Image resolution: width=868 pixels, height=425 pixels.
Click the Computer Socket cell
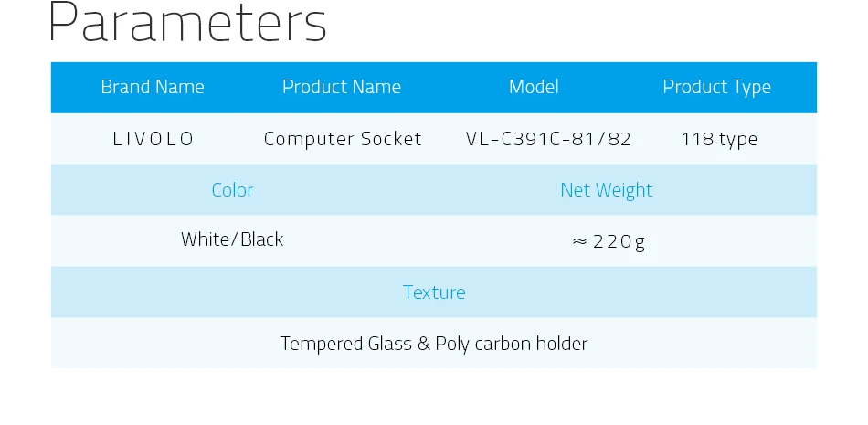(x=343, y=139)
